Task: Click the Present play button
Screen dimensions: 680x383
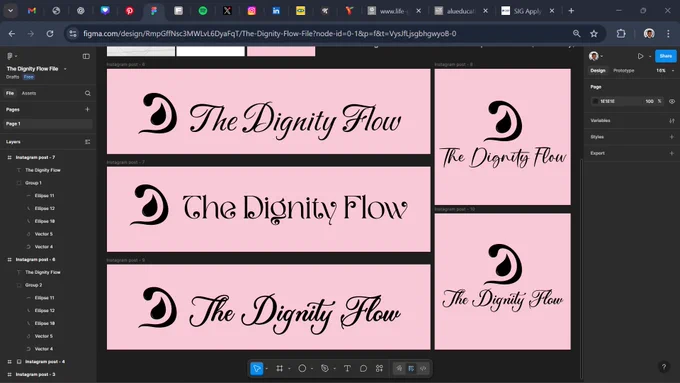Action: (x=641, y=56)
